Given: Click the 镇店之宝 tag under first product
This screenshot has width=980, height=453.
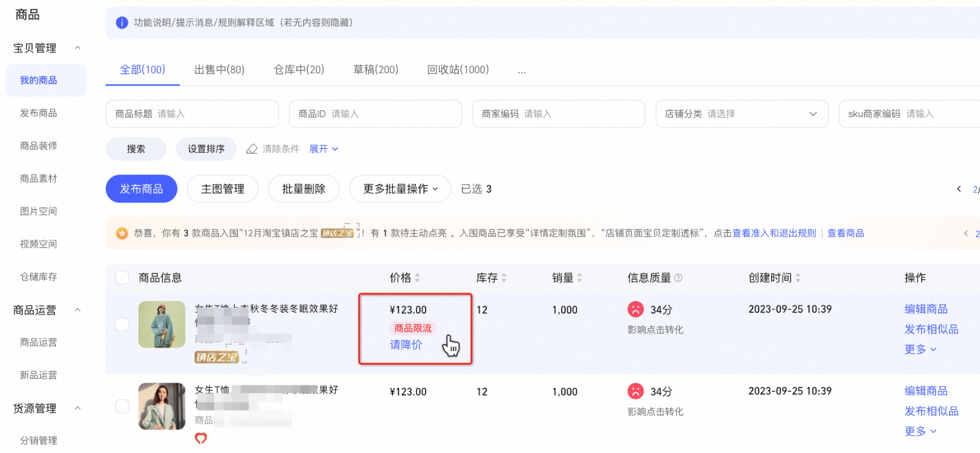Looking at the screenshot, I should click(216, 357).
